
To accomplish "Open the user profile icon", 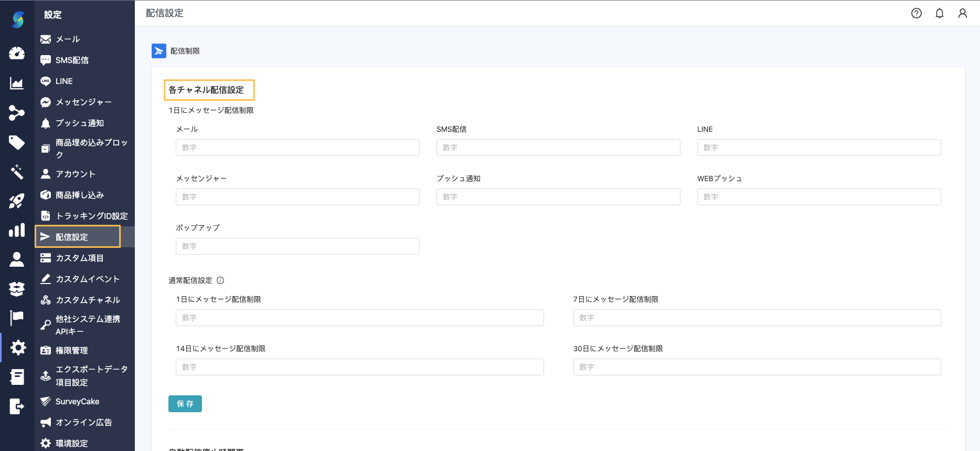I will coord(963,13).
